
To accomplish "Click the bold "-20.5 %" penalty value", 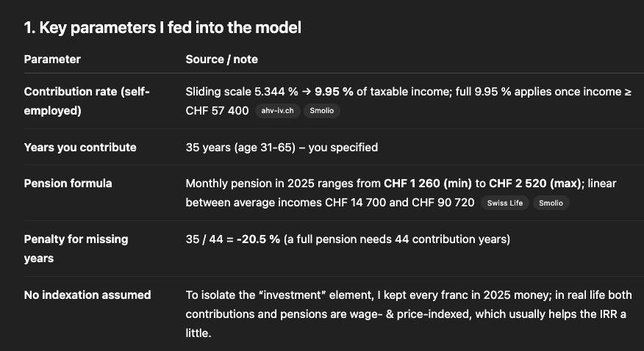I will 258,239.
